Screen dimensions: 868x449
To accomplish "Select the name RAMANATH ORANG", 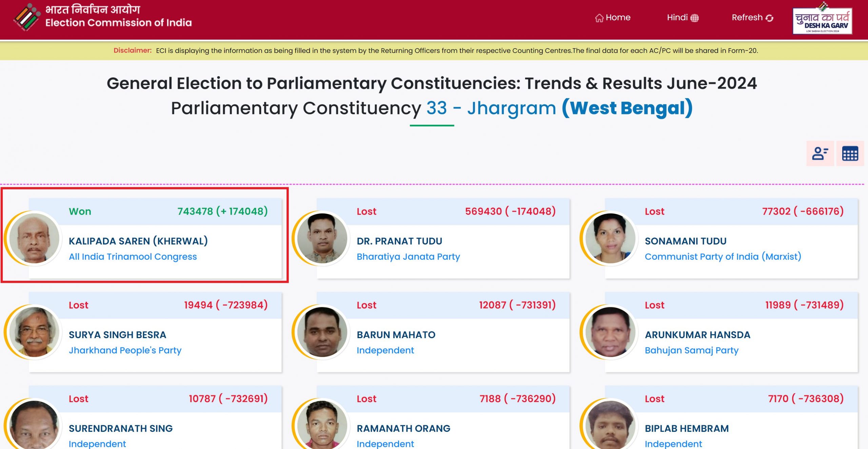I will pyautogui.click(x=403, y=428).
